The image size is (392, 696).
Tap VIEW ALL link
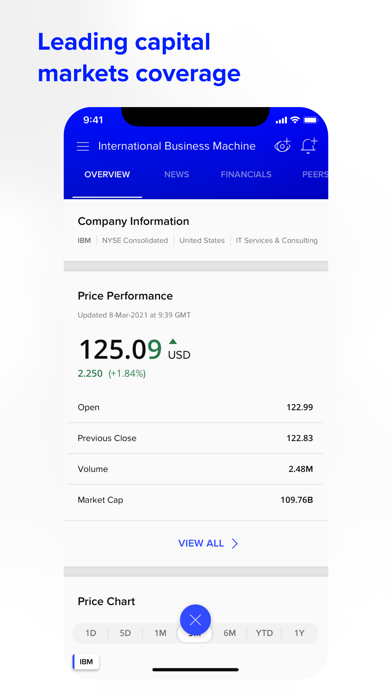pos(201,543)
